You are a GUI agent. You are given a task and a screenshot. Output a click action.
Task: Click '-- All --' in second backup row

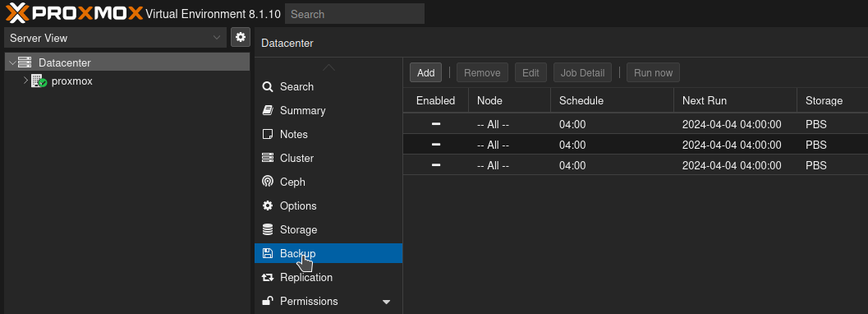pos(493,145)
